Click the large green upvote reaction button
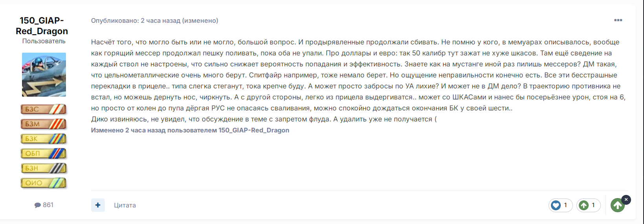 tap(617, 205)
